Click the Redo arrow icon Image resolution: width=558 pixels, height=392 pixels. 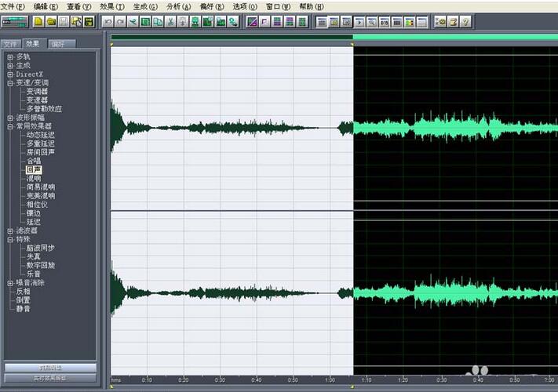120,22
